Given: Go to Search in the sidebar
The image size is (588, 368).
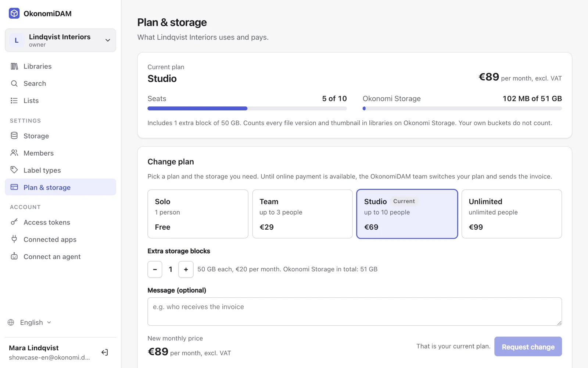Looking at the screenshot, I should coord(60,84).
